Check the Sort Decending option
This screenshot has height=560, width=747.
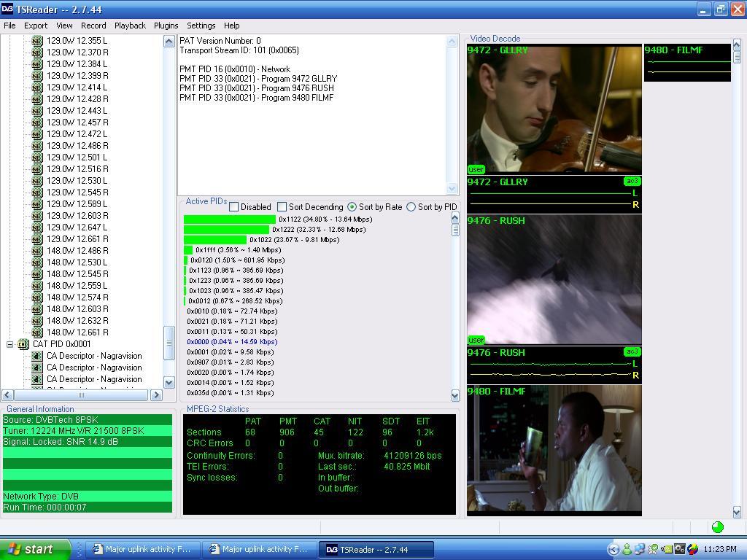282,207
